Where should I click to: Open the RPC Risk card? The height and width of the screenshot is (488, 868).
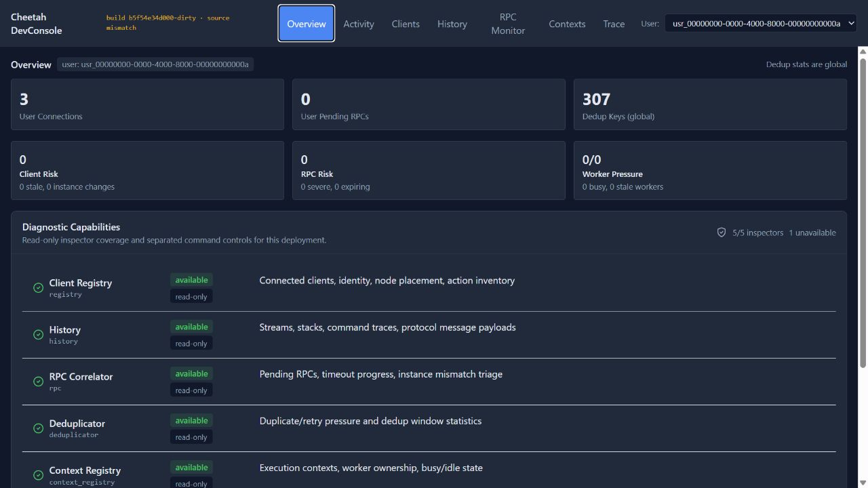click(x=429, y=170)
